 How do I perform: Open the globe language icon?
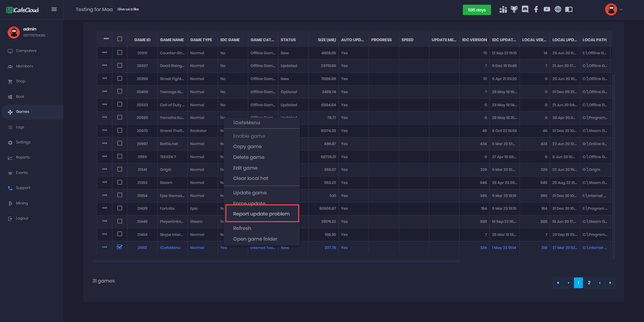(558, 9)
